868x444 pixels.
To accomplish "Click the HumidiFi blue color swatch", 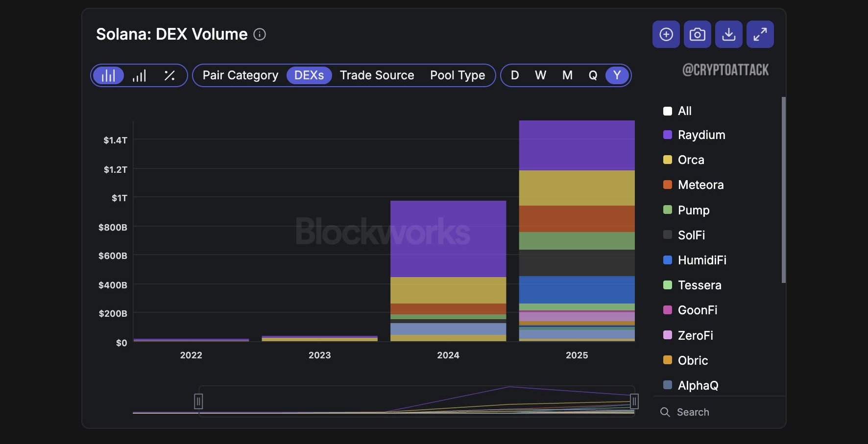I will pos(667,260).
